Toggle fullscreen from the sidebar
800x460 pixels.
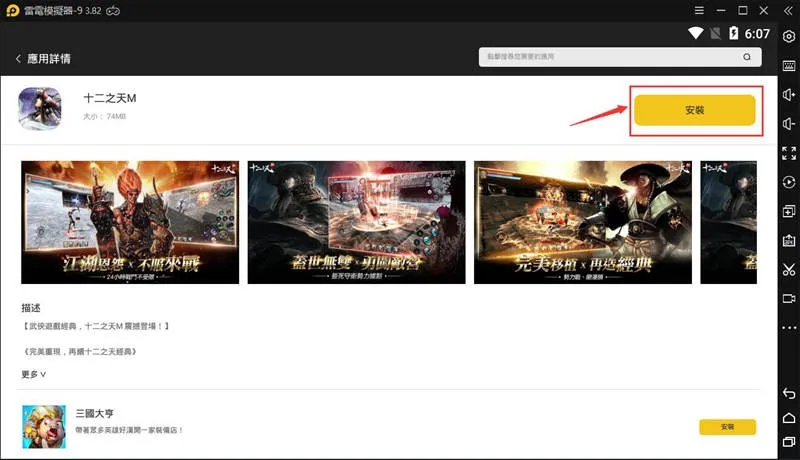click(x=789, y=153)
